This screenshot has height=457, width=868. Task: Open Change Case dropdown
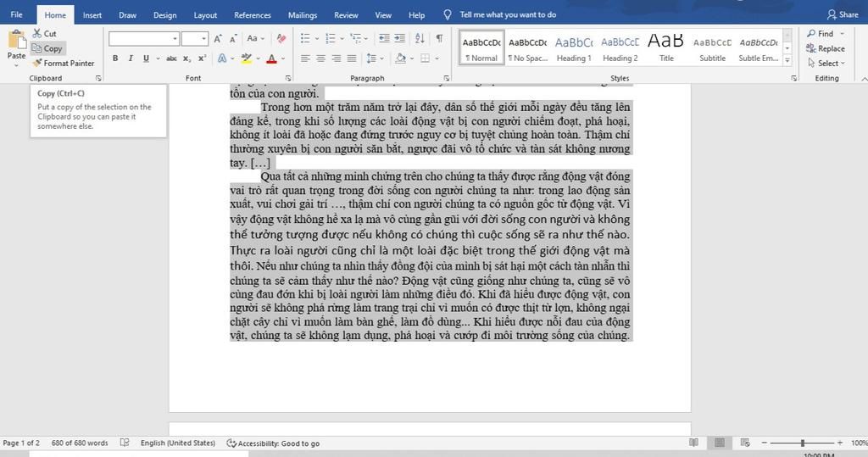(255, 39)
